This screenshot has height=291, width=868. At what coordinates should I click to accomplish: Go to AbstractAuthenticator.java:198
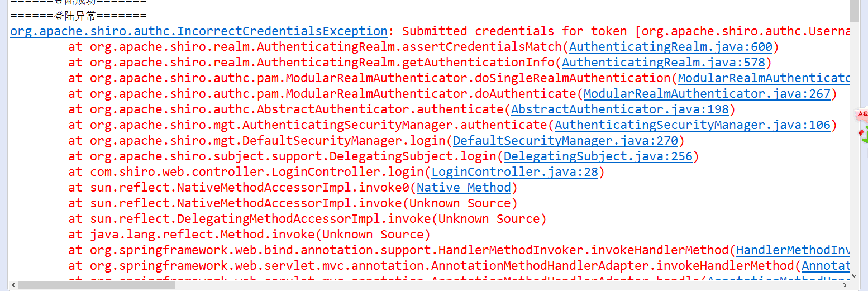620,109
